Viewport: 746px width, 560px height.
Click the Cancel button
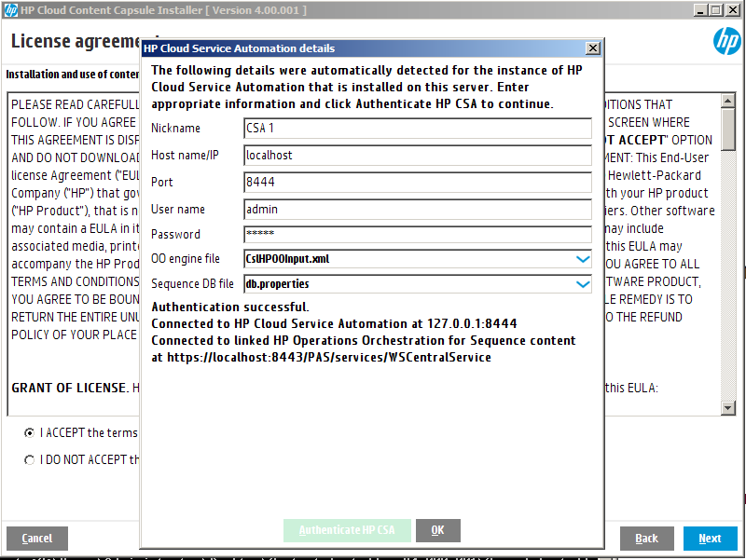click(x=36, y=539)
